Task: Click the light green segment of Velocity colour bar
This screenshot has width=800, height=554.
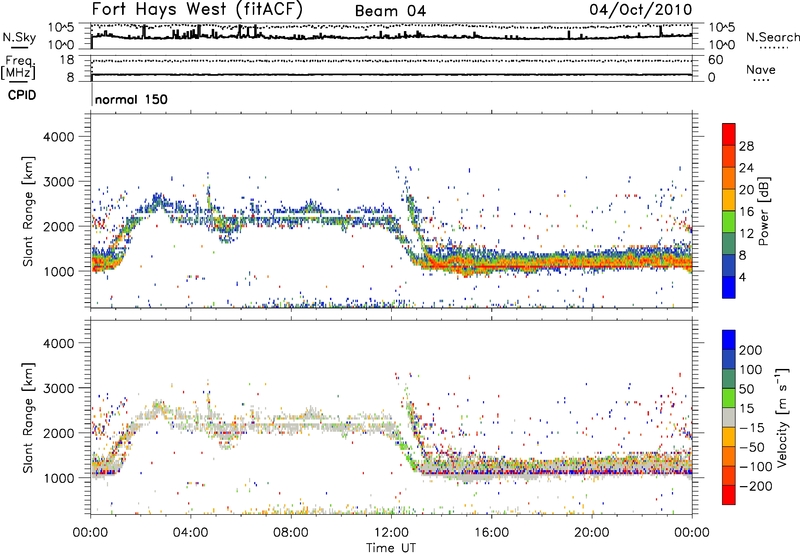Action: [729, 398]
